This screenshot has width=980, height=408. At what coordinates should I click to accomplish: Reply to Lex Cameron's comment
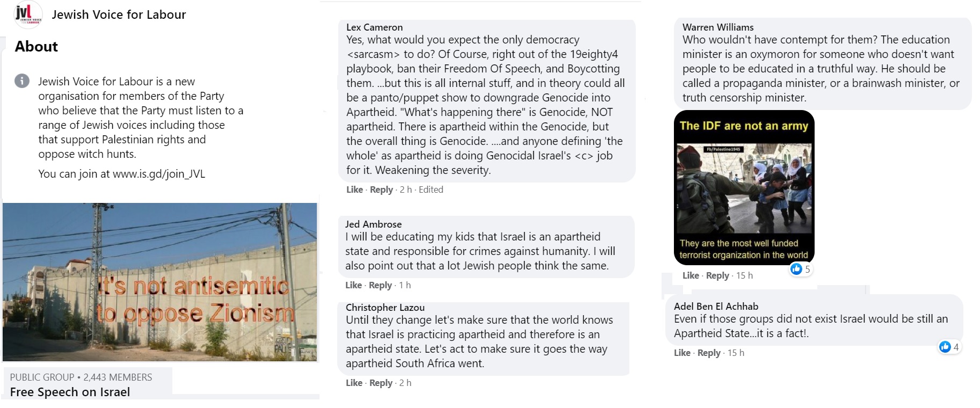(x=381, y=190)
